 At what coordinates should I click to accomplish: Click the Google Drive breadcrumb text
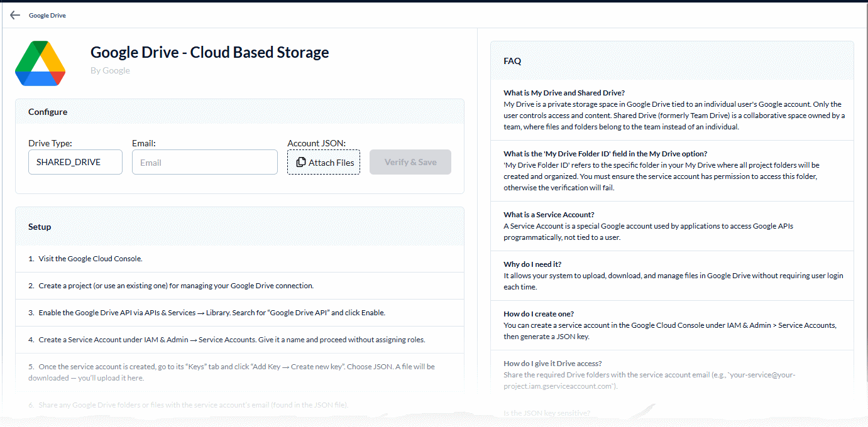tap(47, 15)
